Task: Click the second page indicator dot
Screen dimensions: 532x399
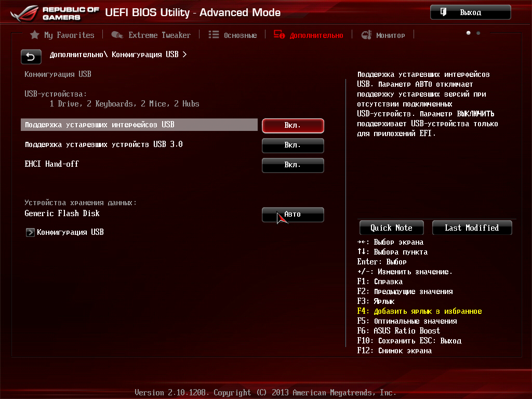Action: click(478, 33)
